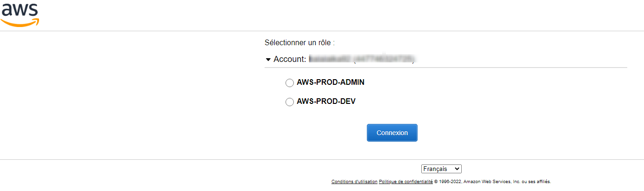Click the horizontal line under the Account header
The height and width of the screenshot is (191, 644).
(x=446, y=68)
